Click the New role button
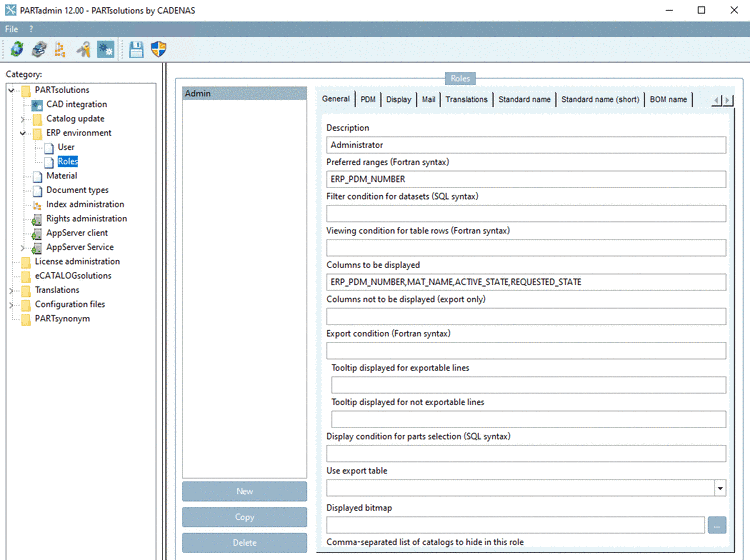Image resolution: width=750 pixels, height=560 pixels. pos(244,491)
